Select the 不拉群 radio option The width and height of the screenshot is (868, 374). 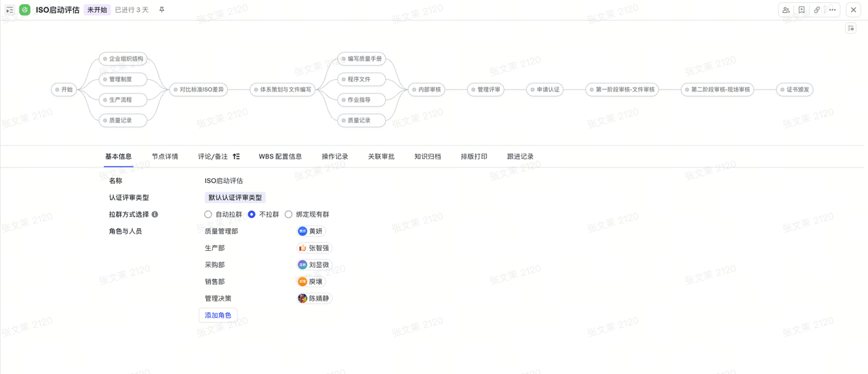click(x=252, y=215)
